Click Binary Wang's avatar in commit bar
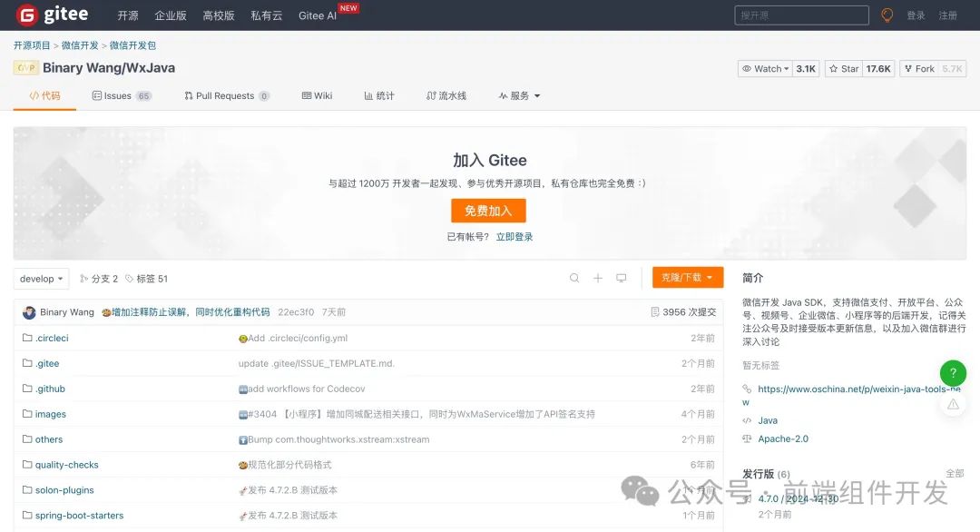The image size is (980, 532). (x=28, y=311)
